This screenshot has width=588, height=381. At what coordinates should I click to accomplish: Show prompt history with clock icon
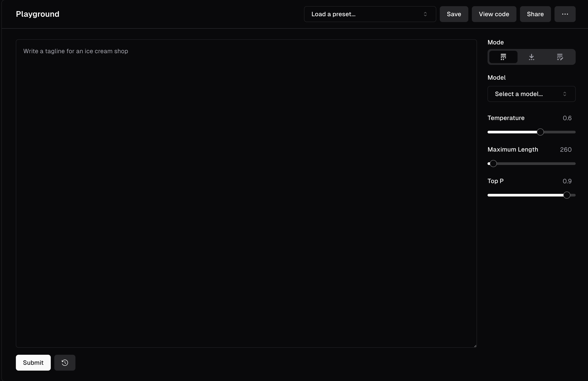(65, 362)
